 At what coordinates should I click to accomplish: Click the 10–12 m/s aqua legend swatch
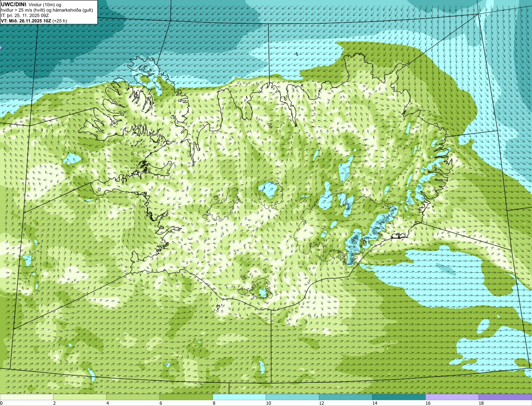coord(293,397)
